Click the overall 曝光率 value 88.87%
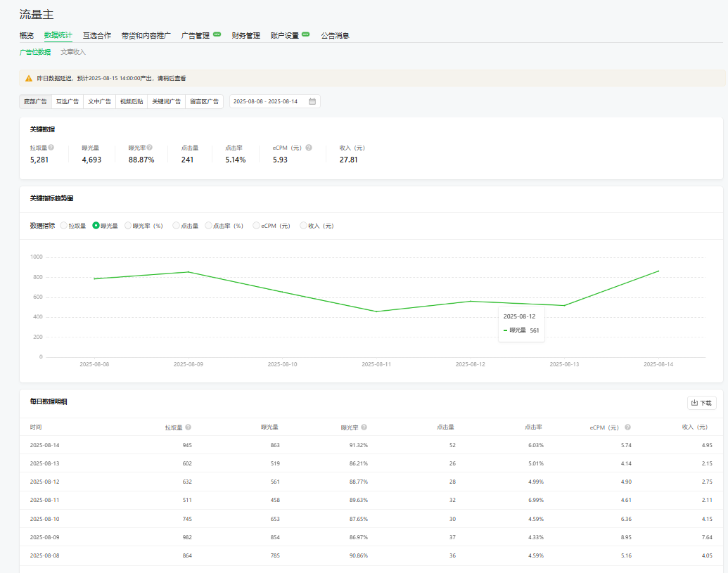728x573 pixels. click(141, 160)
